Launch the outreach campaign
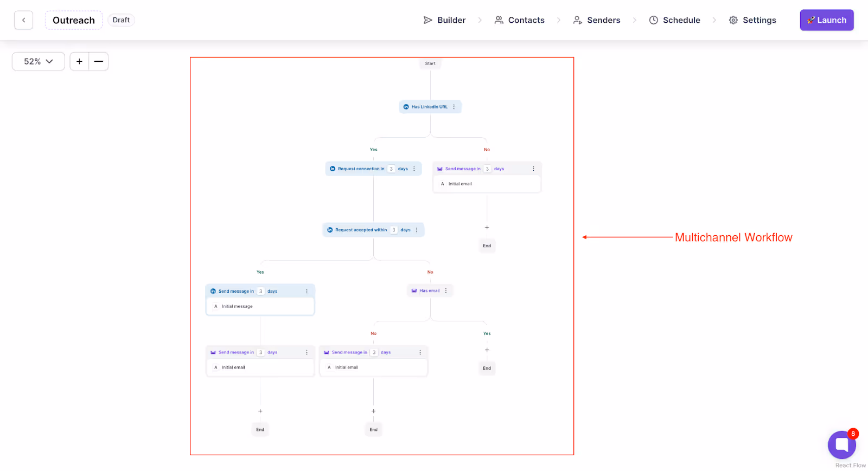Image resolution: width=868 pixels, height=471 pixels. [827, 20]
